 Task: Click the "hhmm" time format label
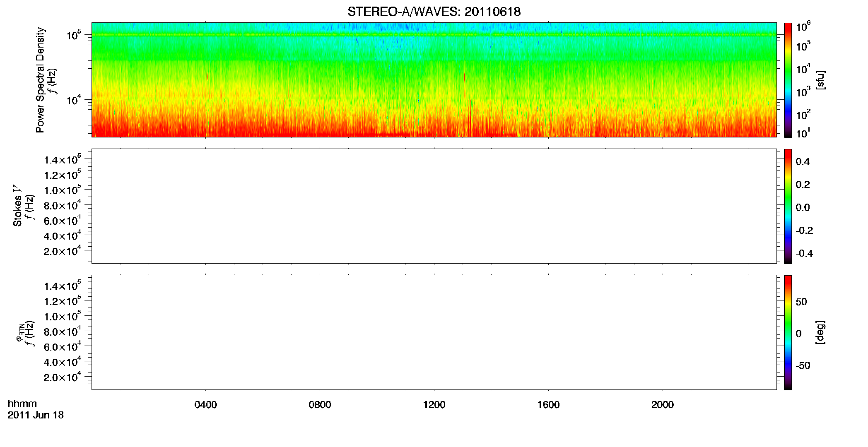pos(22,404)
